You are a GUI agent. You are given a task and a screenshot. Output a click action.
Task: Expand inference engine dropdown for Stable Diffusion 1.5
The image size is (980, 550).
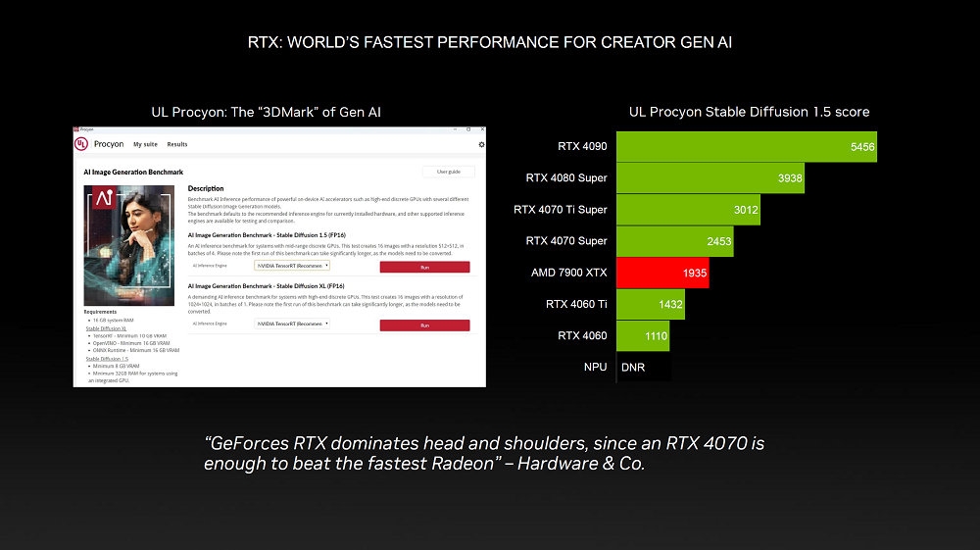292,266
